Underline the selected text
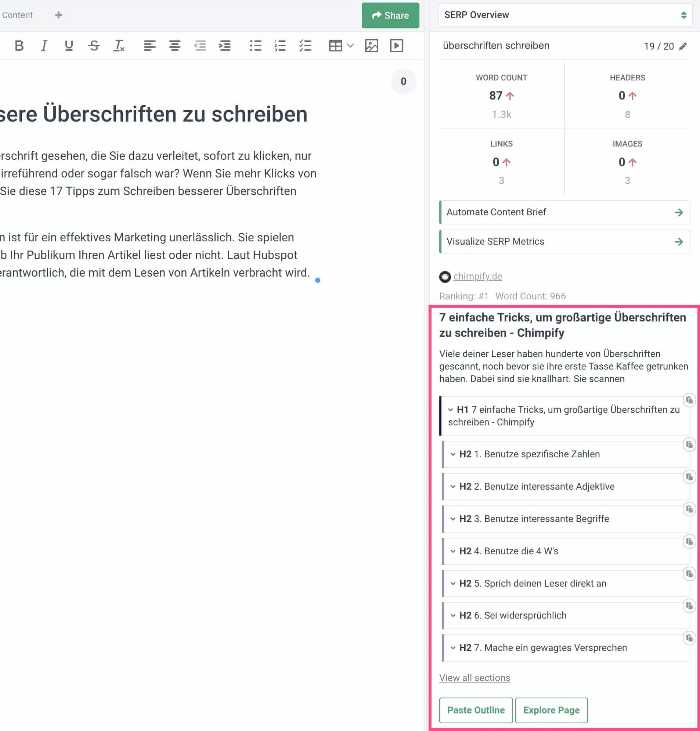The width and height of the screenshot is (700, 731). [69, 46]
